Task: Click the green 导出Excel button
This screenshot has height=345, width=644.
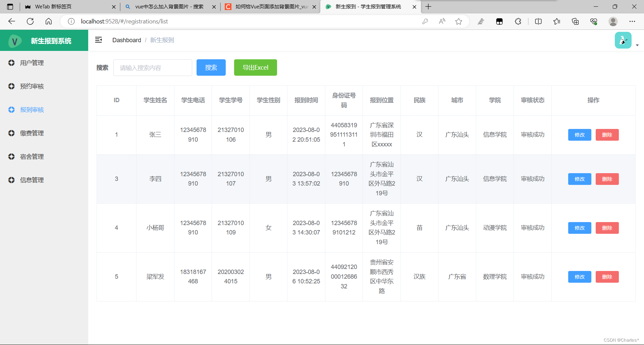Action: pos(256,68)
